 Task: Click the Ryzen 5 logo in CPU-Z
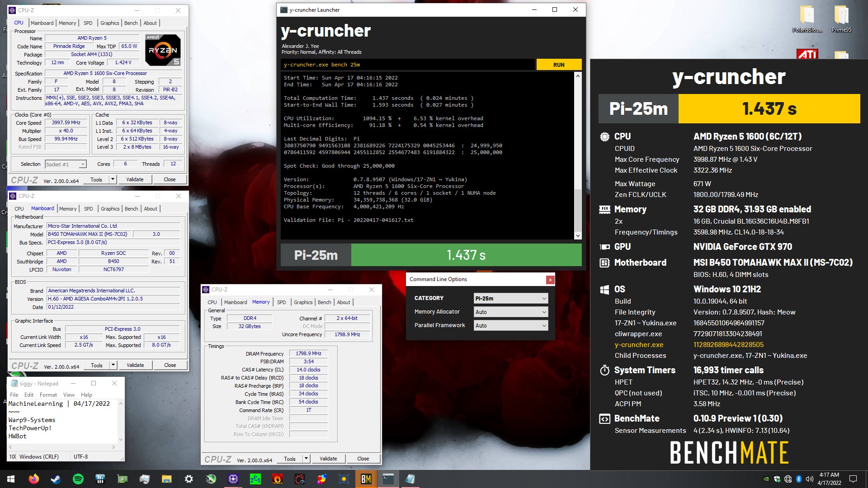(163, 50)
